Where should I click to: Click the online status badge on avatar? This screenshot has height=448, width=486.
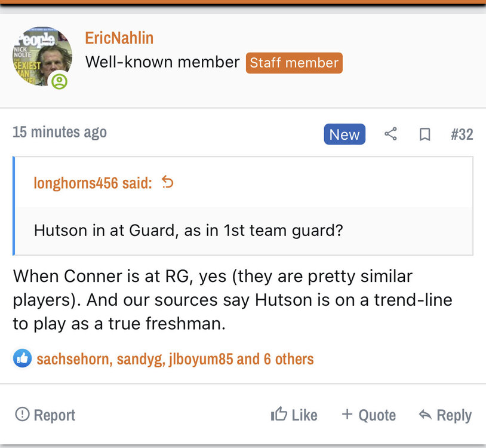click(x=59, y=81)
